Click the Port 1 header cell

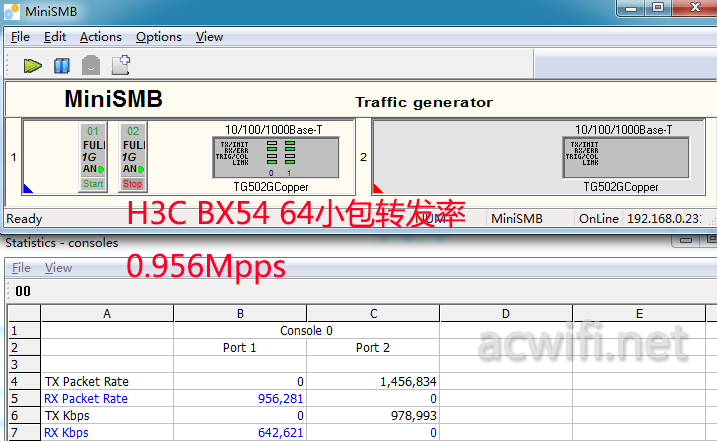[240, 348]
